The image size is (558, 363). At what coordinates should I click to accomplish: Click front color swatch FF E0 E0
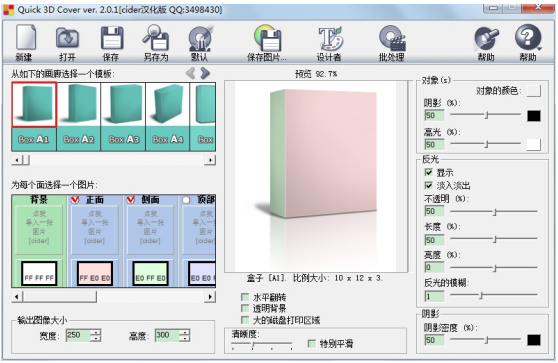[95, 273]
